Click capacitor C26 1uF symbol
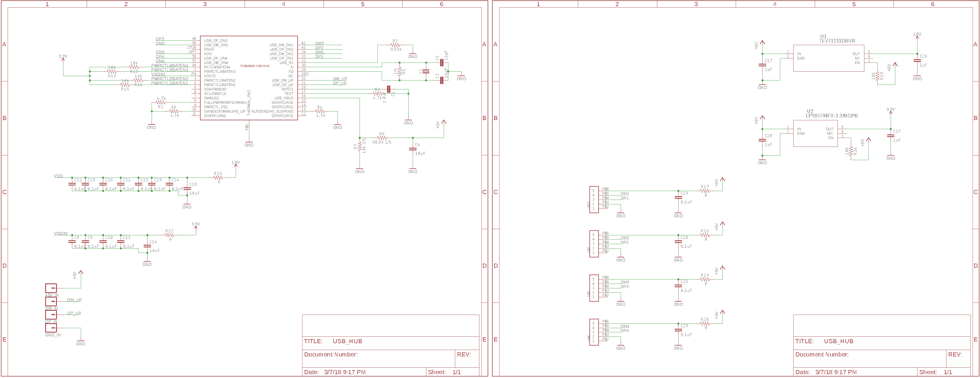Viewport: 980px width, 378px height. pyautogui.click(x=917, y=60)
